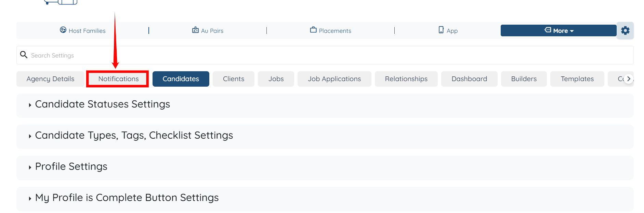The height and width of the screenshot is (213, 644).
Task: Open settings with the gear icon
Action: point(625,30)
